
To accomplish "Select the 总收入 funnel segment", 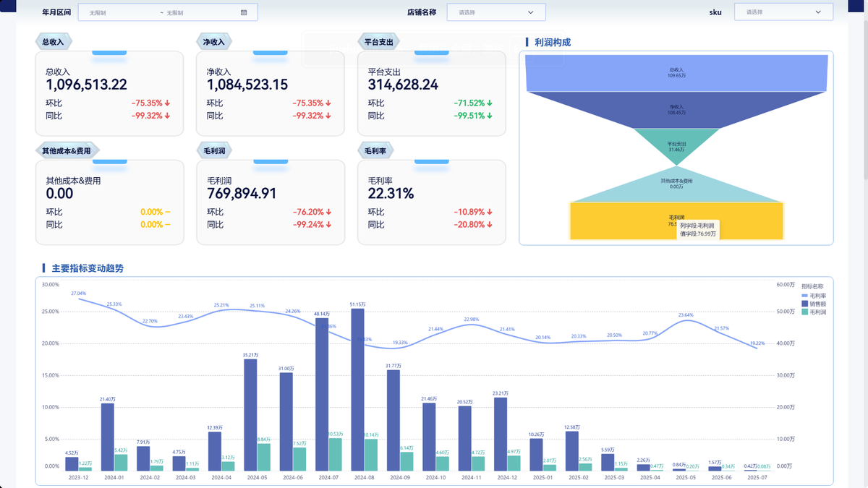I will pos(676,72).
